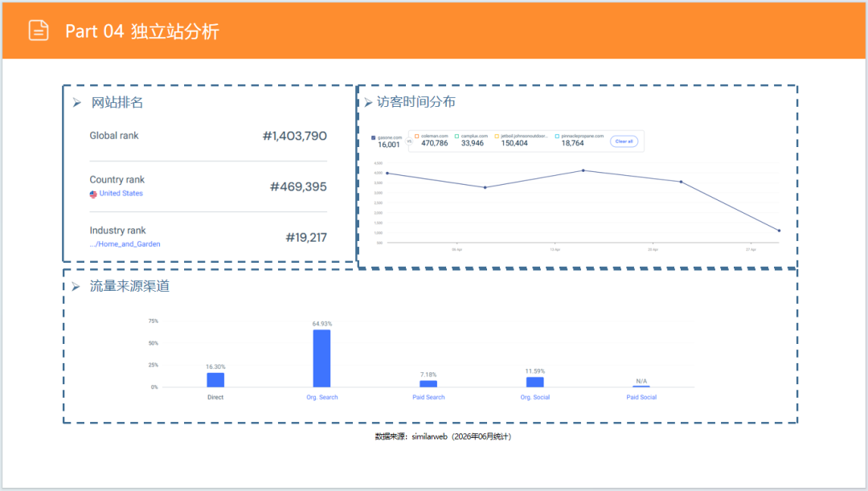Viewport: 868px width, 491px height.
Task: Click the arrow bullet beside 访客时间分布
Action: pyautogui.click(x=368, y=102)
